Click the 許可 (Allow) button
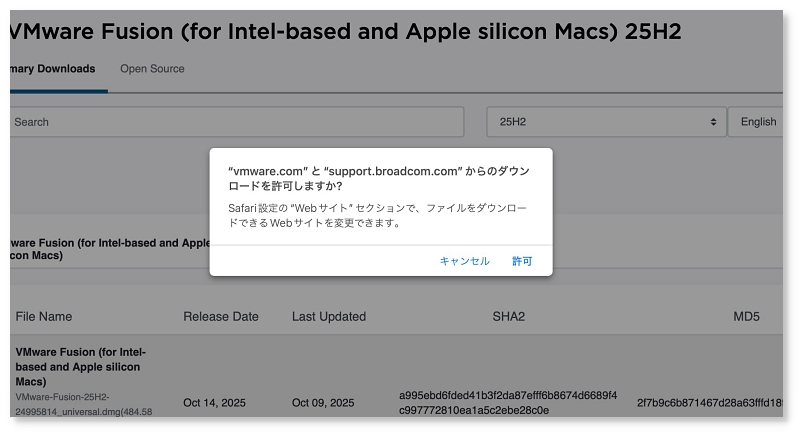 point(522,261)
